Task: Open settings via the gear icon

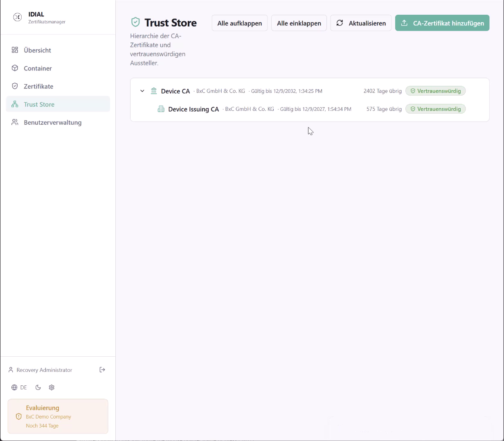Action: pyautogui.click(x=52, y=387)
